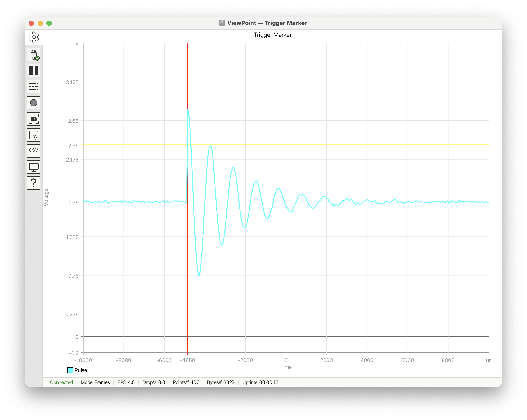Click the 2.65 voltage tick label
This screenshot has height=420, width=527.
(x=73, y=121)
